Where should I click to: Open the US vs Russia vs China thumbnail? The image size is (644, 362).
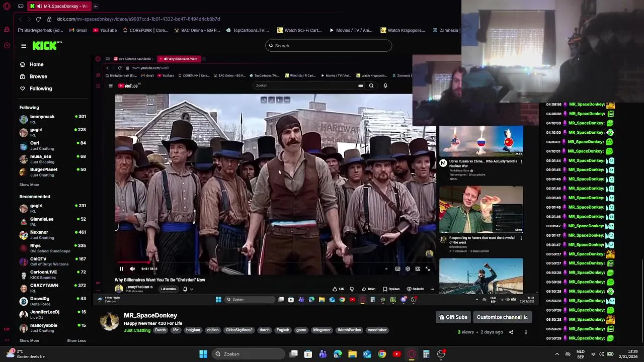[x=481, y=141]
